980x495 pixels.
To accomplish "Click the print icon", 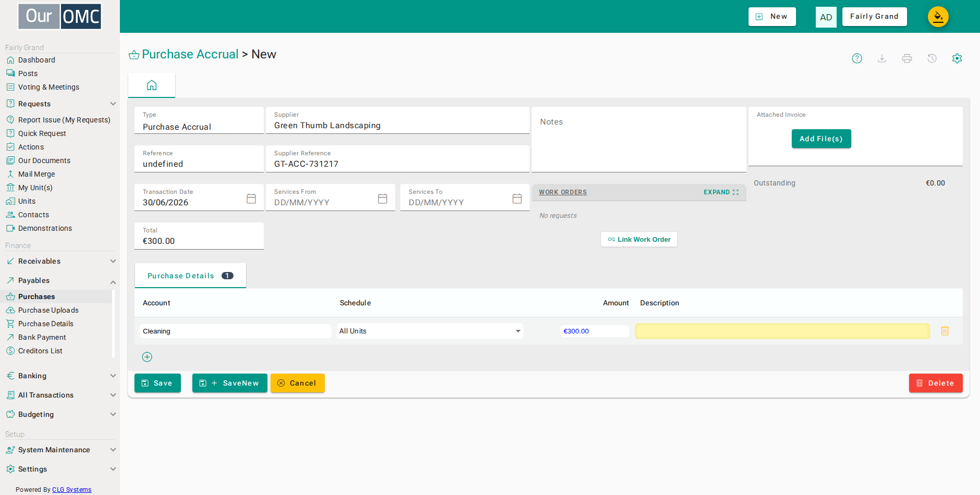I will tap(907, 58).
